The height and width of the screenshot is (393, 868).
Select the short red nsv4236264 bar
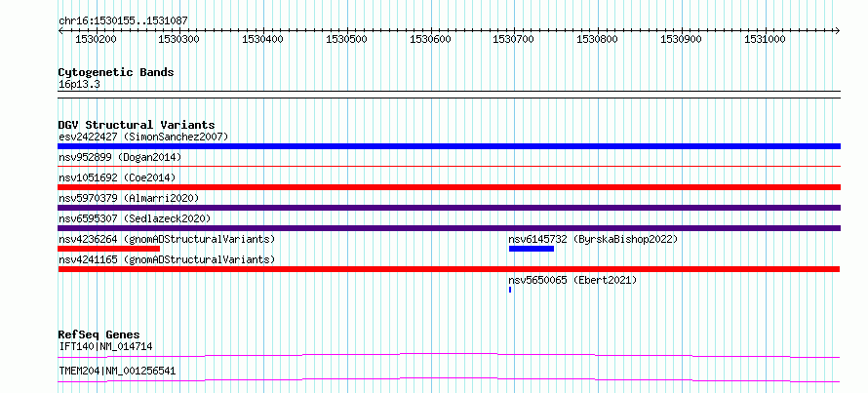click(x=108, y=249)
